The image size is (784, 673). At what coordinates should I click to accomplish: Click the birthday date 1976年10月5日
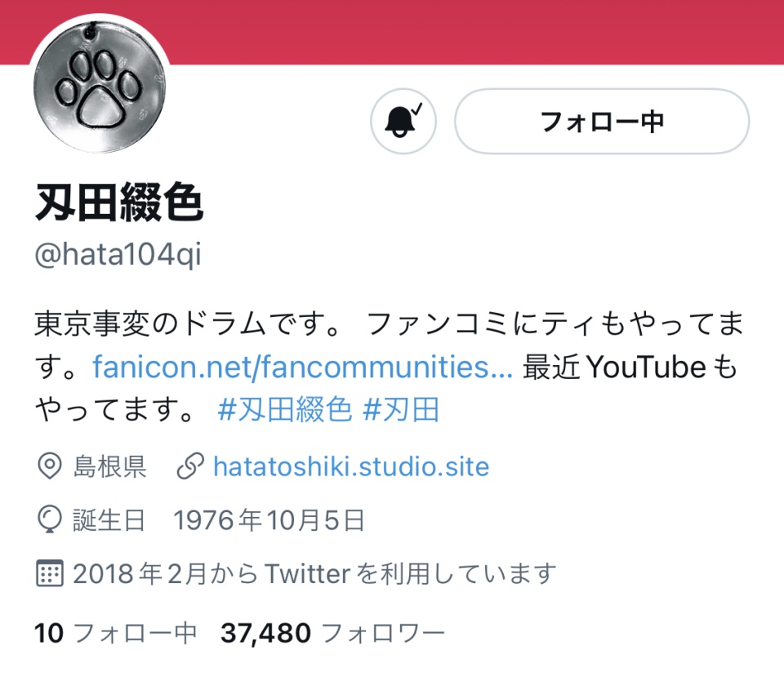[x=269, y=520]
